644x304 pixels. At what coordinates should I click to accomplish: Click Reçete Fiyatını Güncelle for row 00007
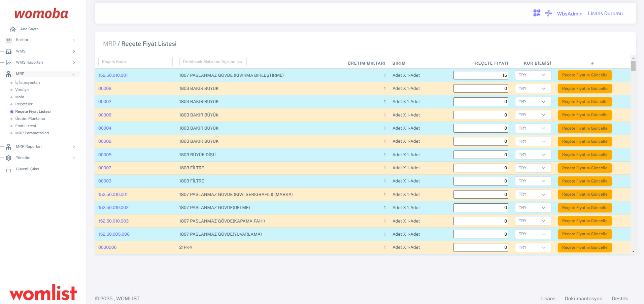click(585, 168)
